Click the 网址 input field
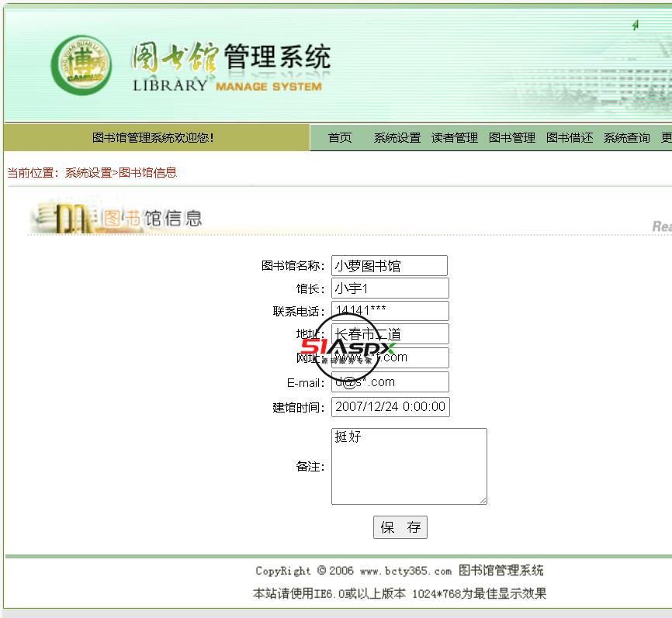The height and width of the screenshot is (618, 672). point(390,357)
